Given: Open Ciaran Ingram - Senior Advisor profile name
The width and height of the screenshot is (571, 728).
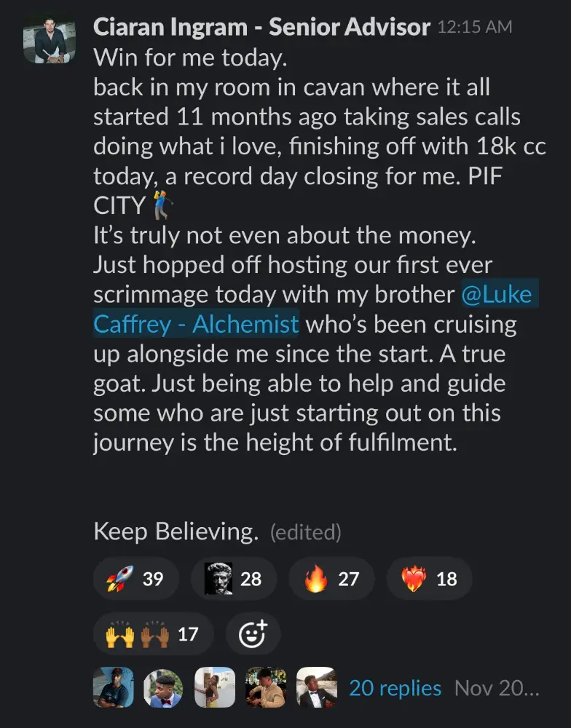Looking at the screenshot, I should point(262,28).
